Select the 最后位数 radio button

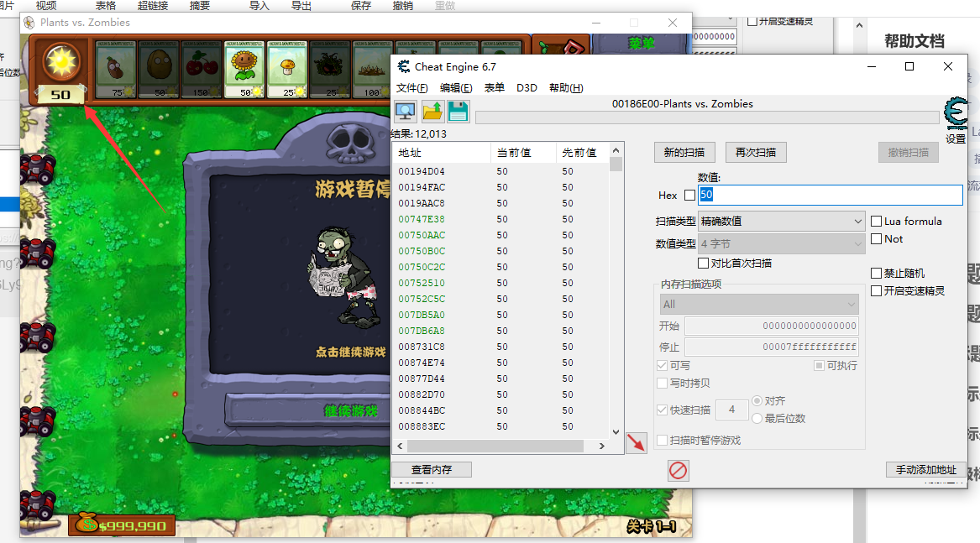click(x=757, y=418)
